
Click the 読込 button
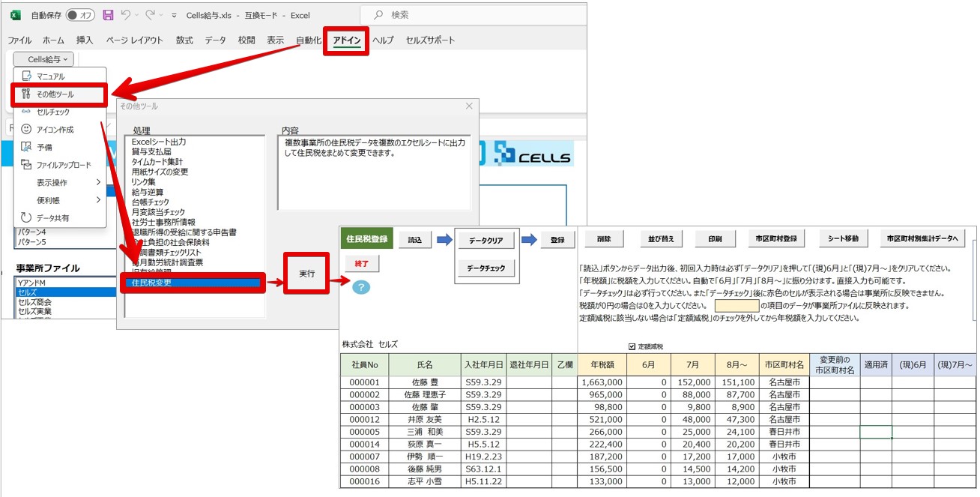[x=415, y=240]
